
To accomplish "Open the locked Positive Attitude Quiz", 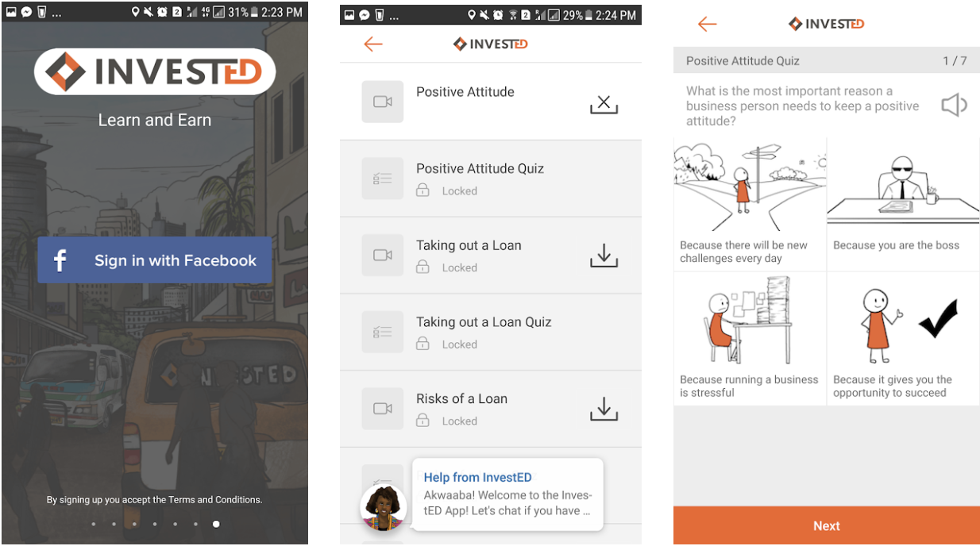I will click(491, 179).
